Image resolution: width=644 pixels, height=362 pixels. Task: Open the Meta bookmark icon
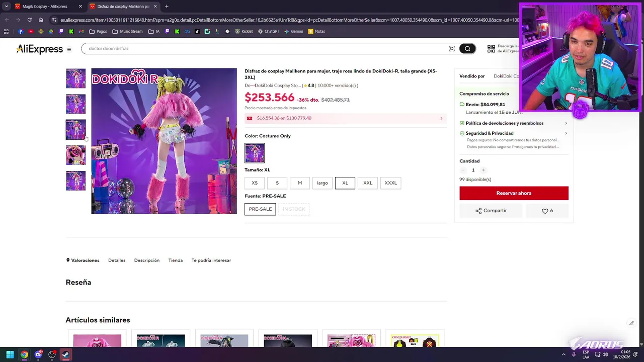(x=187, y=31)
